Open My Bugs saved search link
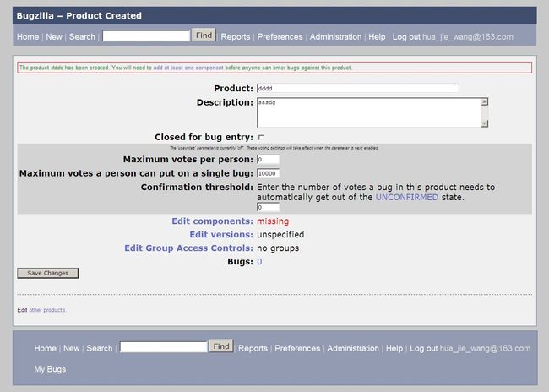The image size is (549, 392). 50,369
